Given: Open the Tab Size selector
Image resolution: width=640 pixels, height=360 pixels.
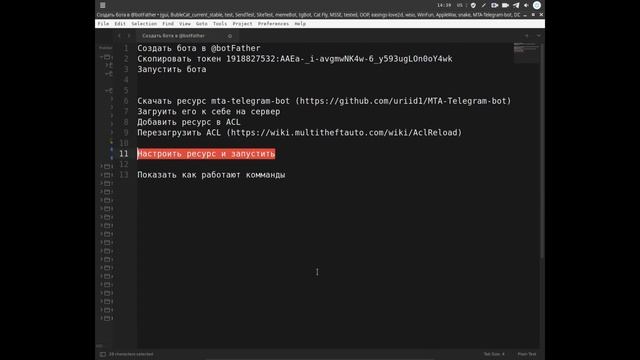Looking at the screenshot, I should tap(494, 354).
